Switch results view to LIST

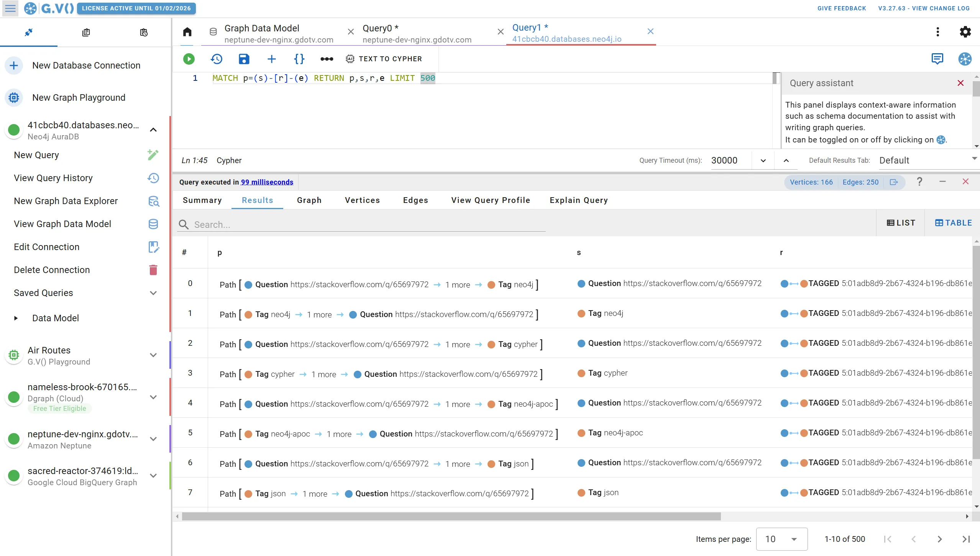point(901,223)
